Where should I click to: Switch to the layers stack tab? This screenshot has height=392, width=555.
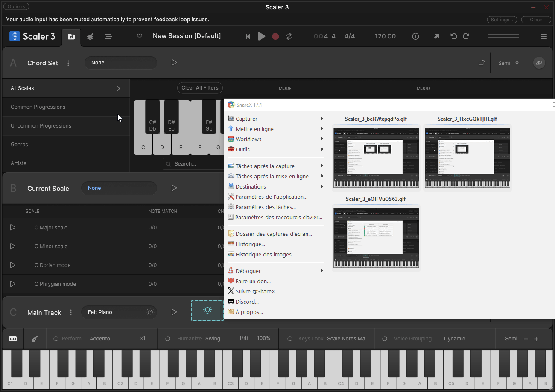90,37
